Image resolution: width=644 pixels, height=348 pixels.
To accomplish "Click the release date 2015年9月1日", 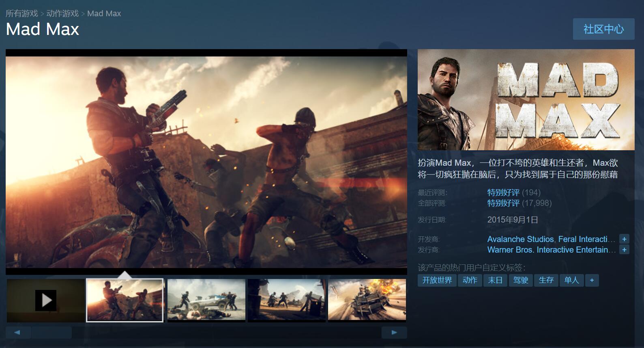I will pyautogui.click(x=513, y=220).
